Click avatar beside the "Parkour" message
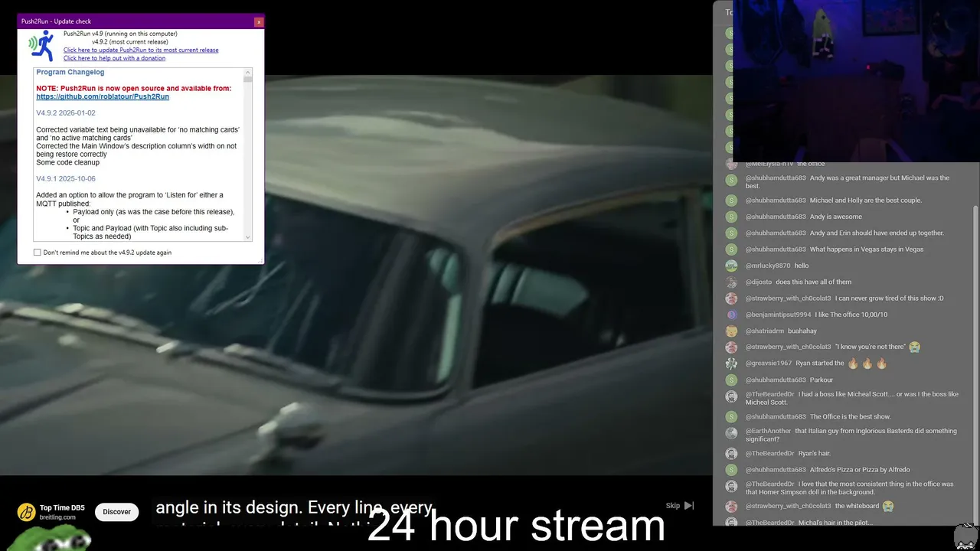980x551 pixels. tap(731, 380)
